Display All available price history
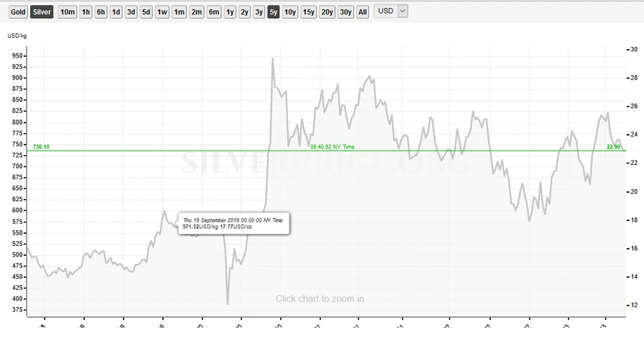Image resolution: width=644 pixels, height=339 pixels. (x=362, y=12)
